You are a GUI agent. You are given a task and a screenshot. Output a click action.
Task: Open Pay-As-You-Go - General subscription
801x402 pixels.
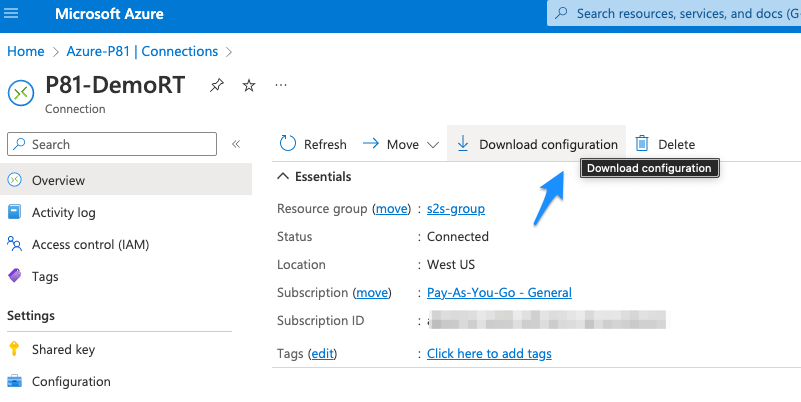[x=499, y=293]
